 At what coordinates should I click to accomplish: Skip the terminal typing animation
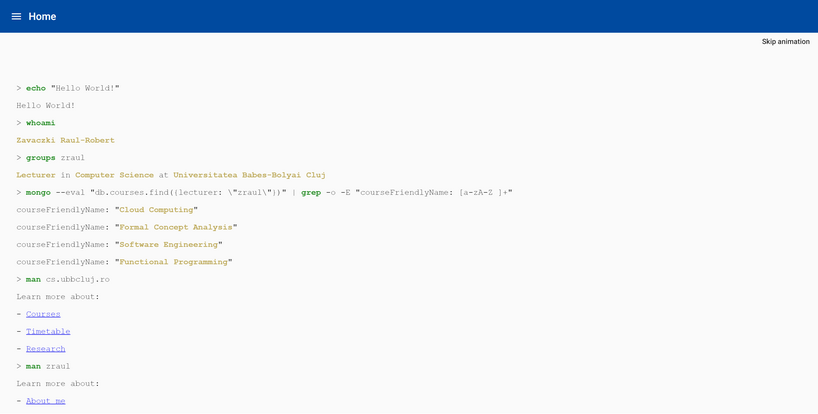(786, 41)
